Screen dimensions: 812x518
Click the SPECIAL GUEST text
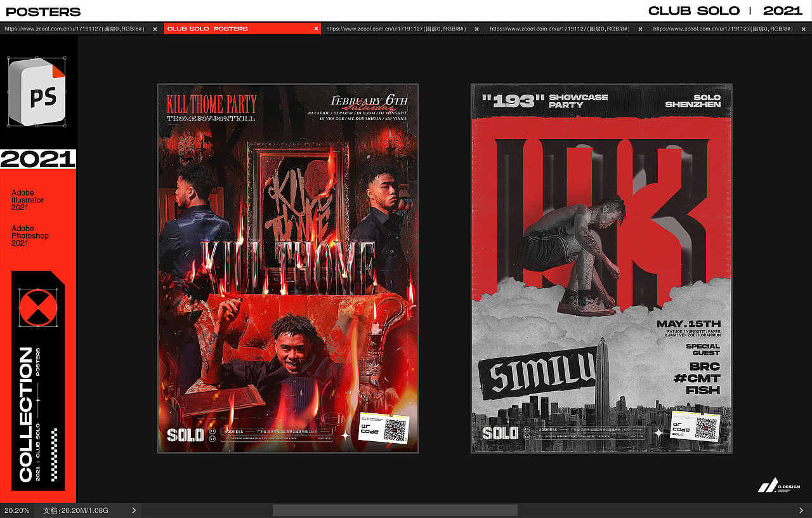(703, 349)
